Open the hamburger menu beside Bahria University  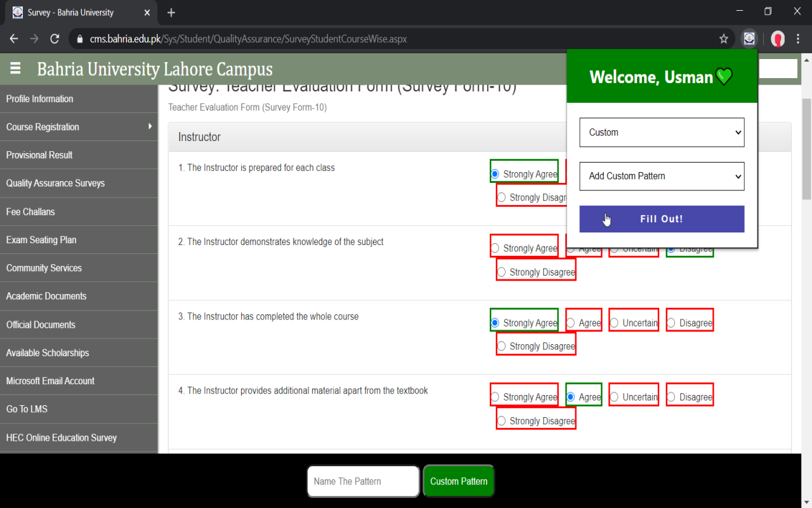point(15,68)
